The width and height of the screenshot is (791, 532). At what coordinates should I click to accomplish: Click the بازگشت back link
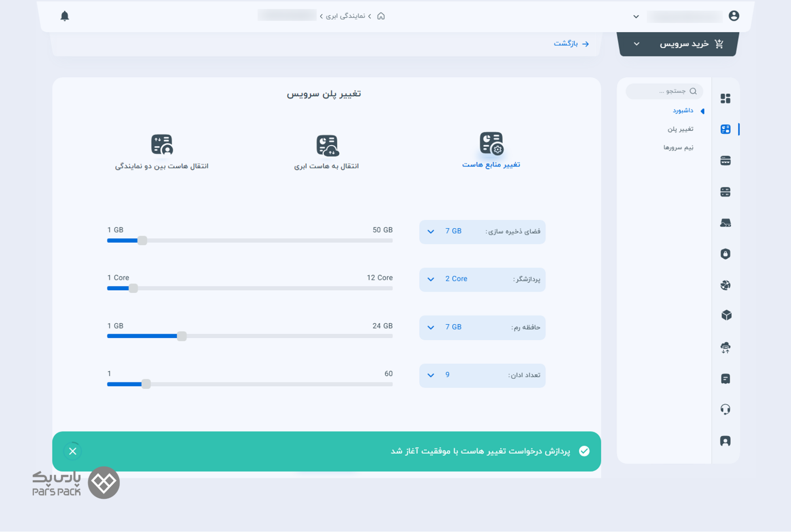(x=571, y=44)
